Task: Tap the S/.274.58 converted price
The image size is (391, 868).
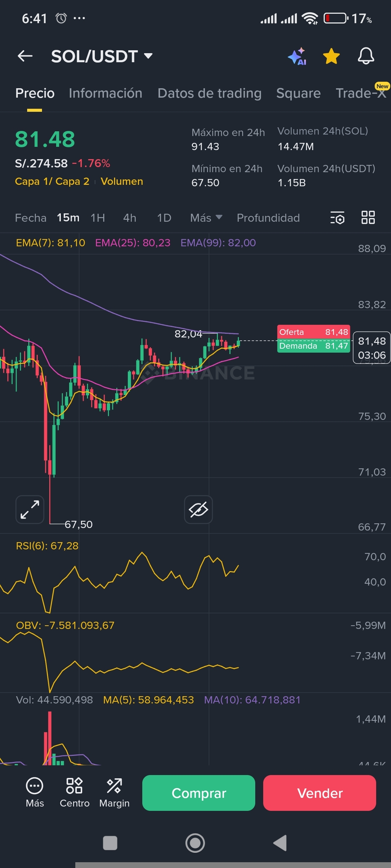Action: point(41,163)
